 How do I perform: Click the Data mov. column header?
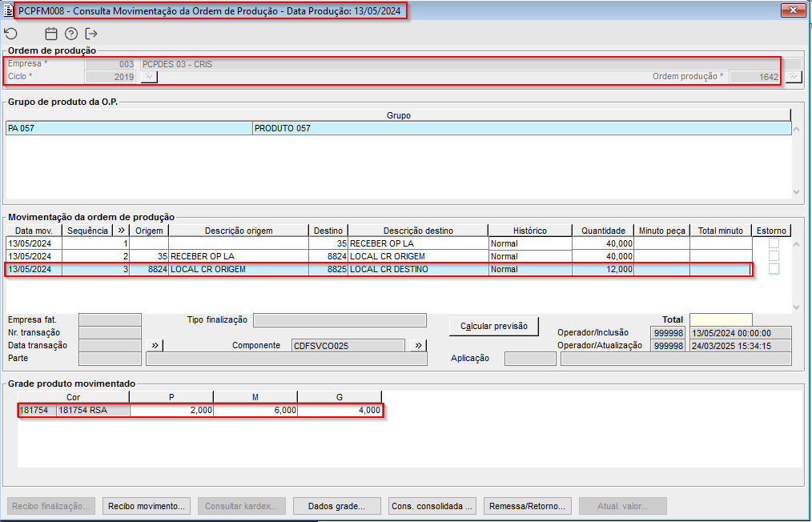(x=34, y=231)
